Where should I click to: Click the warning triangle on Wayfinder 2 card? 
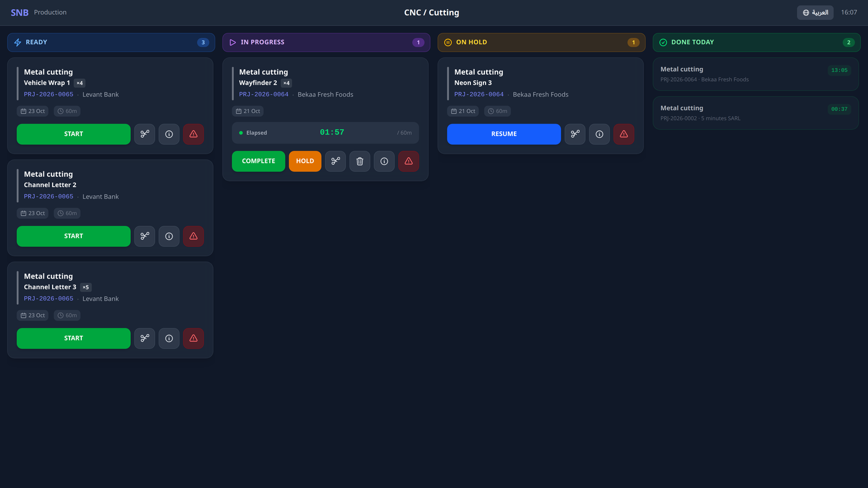coord(409,161)
